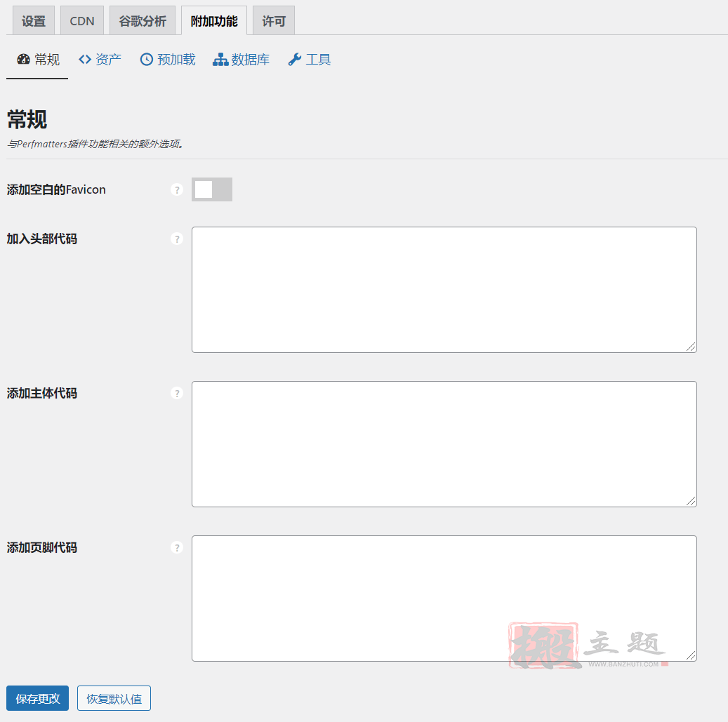Select the 常规 sub-tab
The image size is (728, 722).
pos(38,60)
